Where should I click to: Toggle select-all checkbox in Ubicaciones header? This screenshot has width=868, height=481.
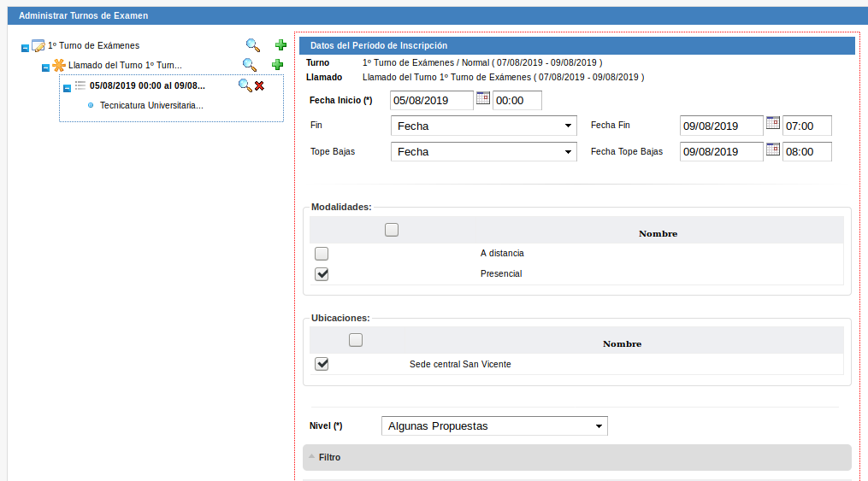point(356,340)
